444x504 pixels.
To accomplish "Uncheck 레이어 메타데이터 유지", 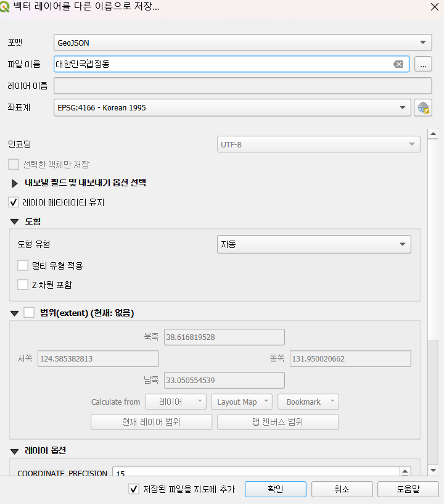I will (14, 202).
